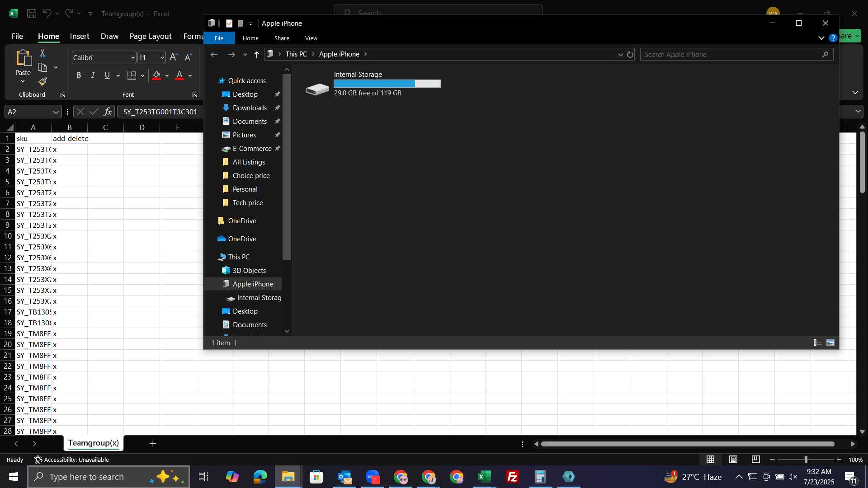868x488 pixels.
Task: Open recent locations dropdown in Explorer
Action: pos(245,55)
